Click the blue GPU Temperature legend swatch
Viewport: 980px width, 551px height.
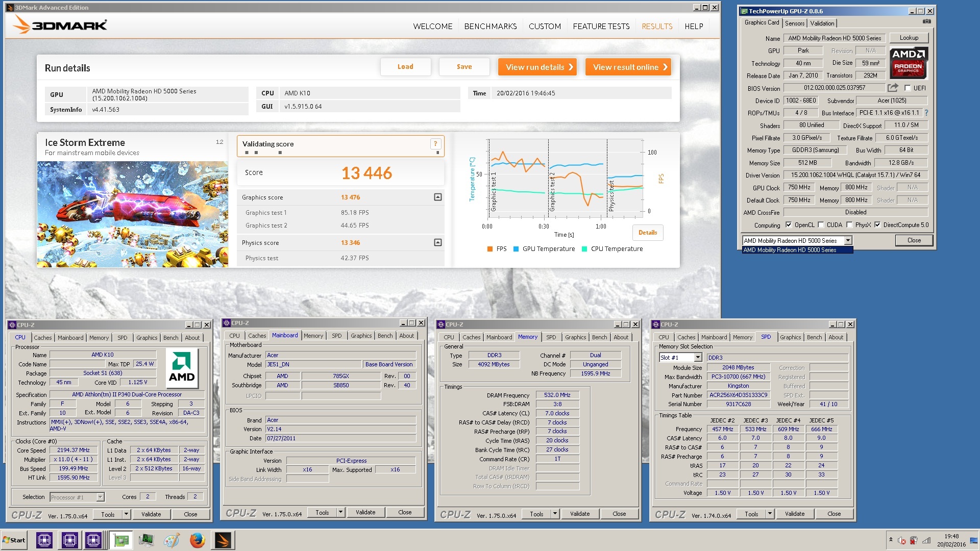516,249
